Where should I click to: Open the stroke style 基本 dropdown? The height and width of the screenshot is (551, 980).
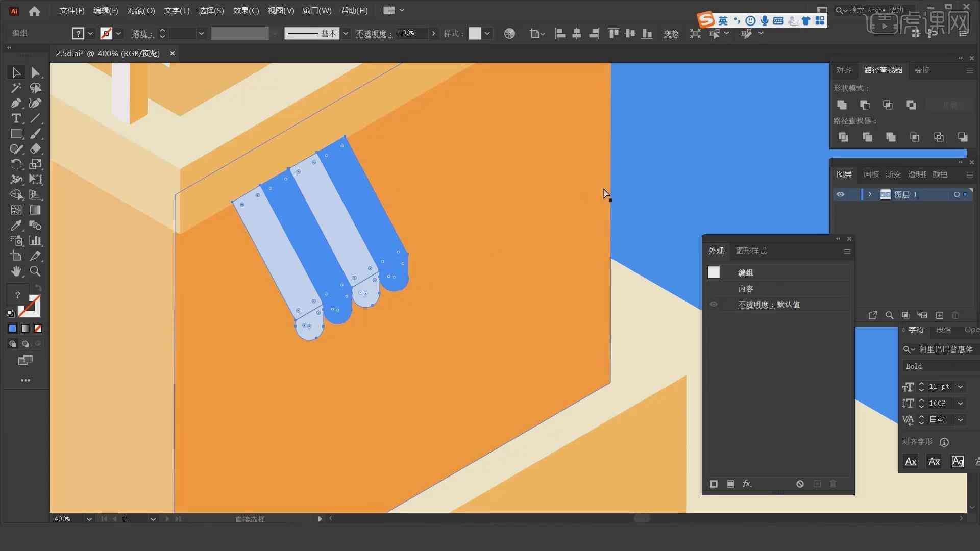[x=346, y=33]
